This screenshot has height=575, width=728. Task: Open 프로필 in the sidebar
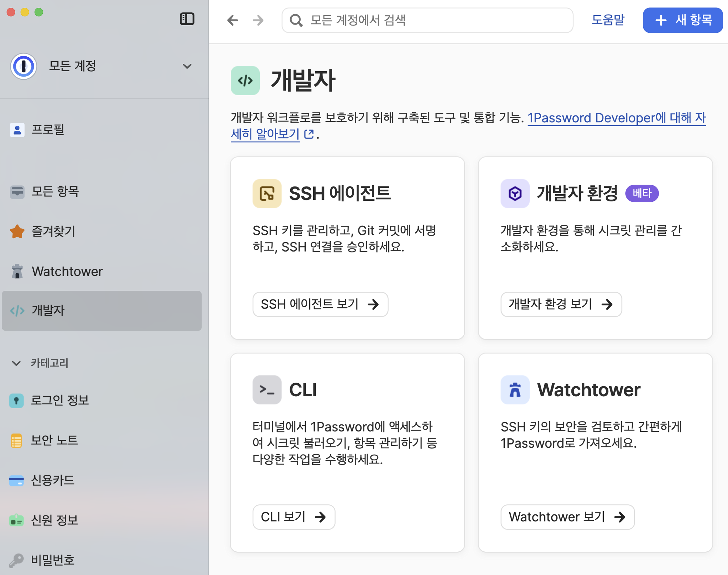tap(102, 130)
